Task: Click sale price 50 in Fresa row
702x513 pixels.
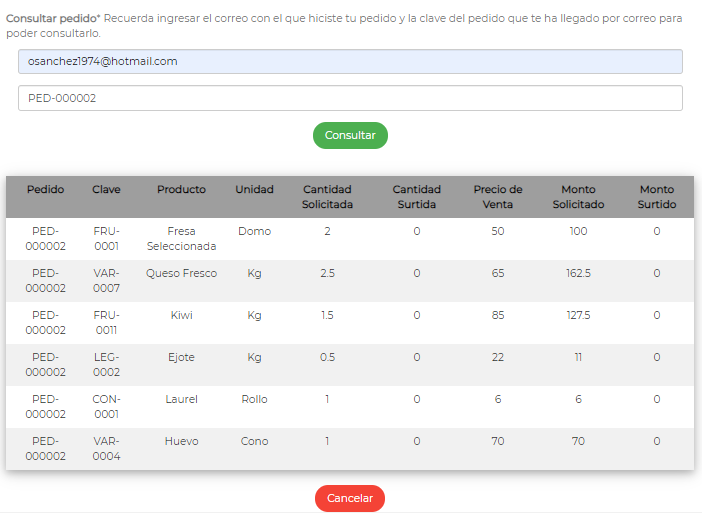Action: (x=498, y=231)
